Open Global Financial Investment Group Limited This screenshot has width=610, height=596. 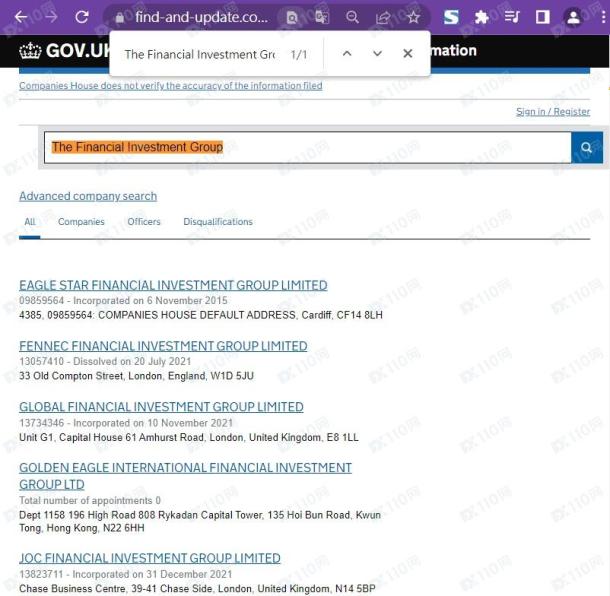[161, 407]
